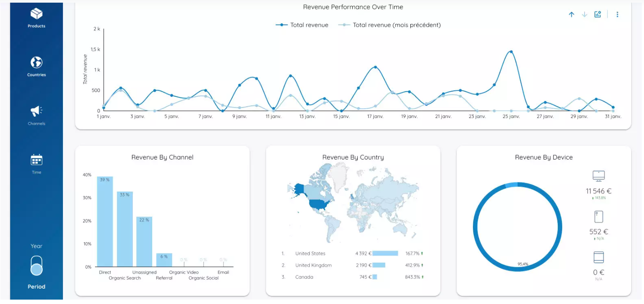
Task: Click the tablet device icon
Action: click(599, 257)
